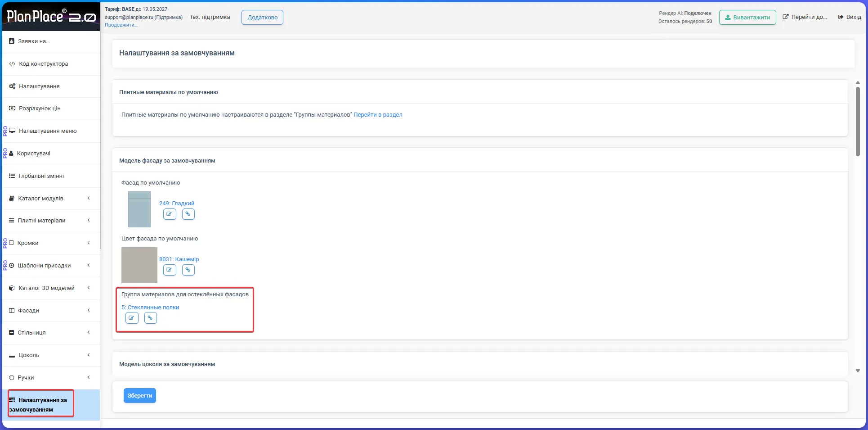Click the Зберегти button
This screenshot has height=430, width=868.
140,396
